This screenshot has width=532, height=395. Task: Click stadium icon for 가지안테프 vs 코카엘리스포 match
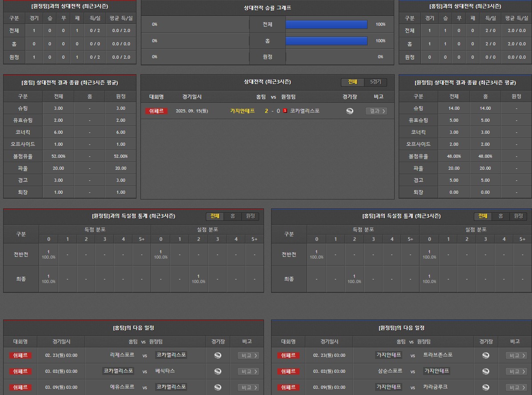[x=350, y=111]
